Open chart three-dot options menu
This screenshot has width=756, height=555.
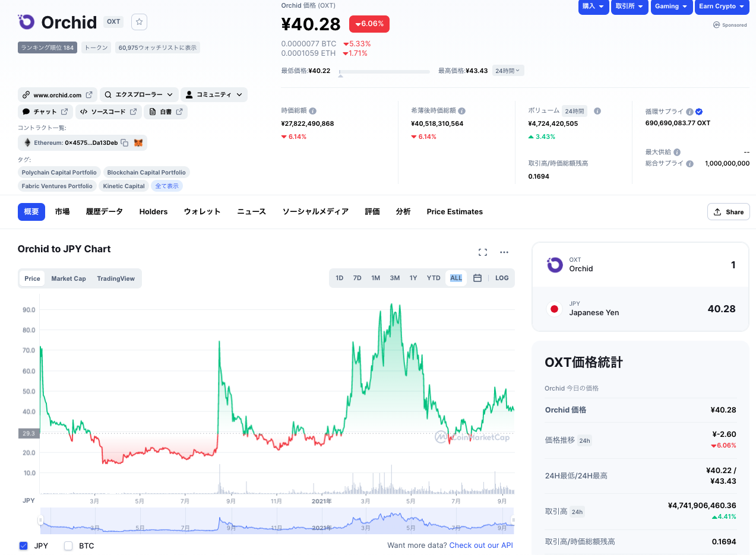click(x=504, y=252)
